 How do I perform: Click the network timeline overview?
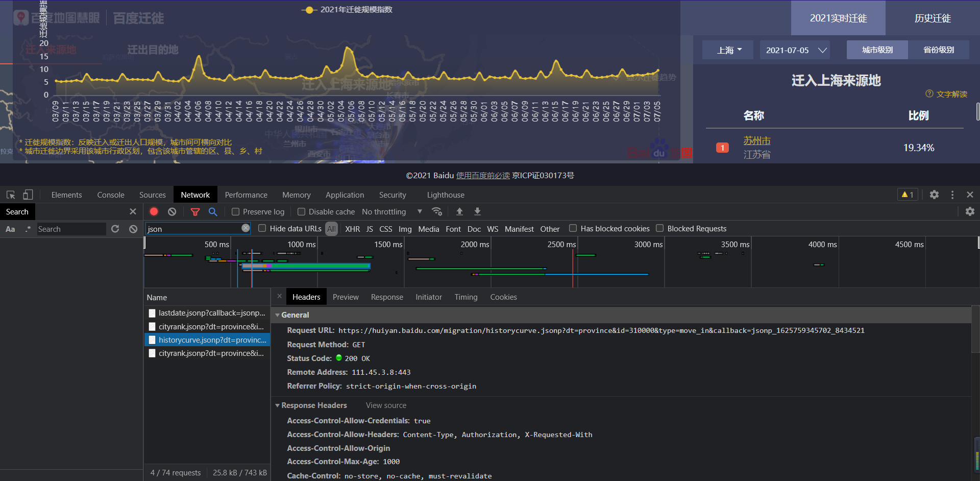click(561, 262)
